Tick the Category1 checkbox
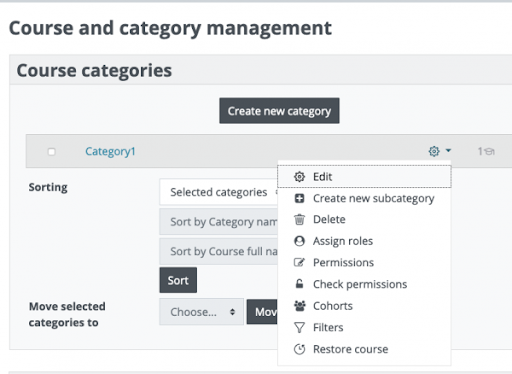The width and height of the screenshot is (512, 374). 51,152
